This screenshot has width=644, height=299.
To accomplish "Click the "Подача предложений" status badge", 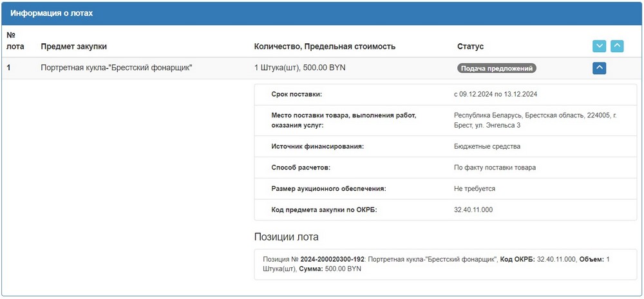I will (497, 68).
